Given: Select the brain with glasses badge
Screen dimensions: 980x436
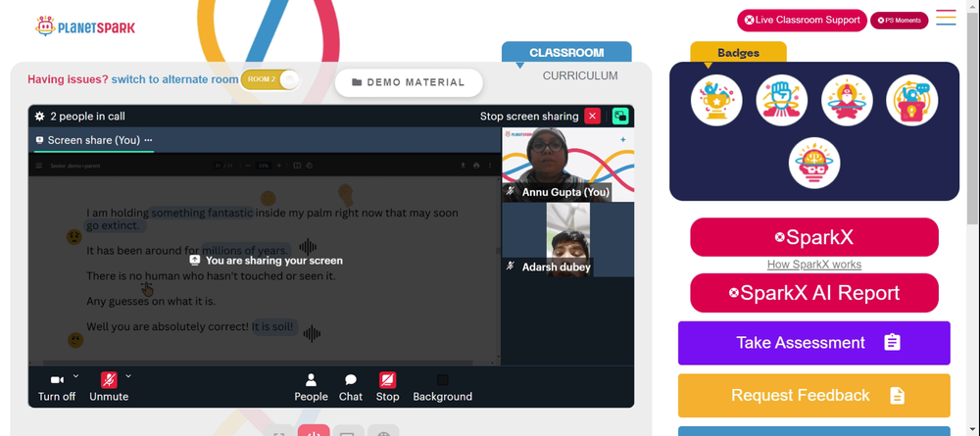Looking at the screenshot, I should pos(814,163).
